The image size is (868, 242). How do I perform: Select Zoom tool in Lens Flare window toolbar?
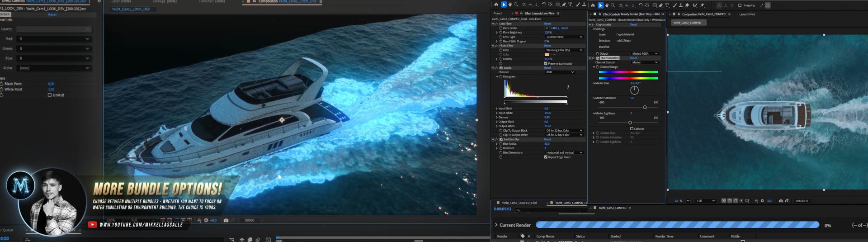pyautogui.click(x=516, y=5)
